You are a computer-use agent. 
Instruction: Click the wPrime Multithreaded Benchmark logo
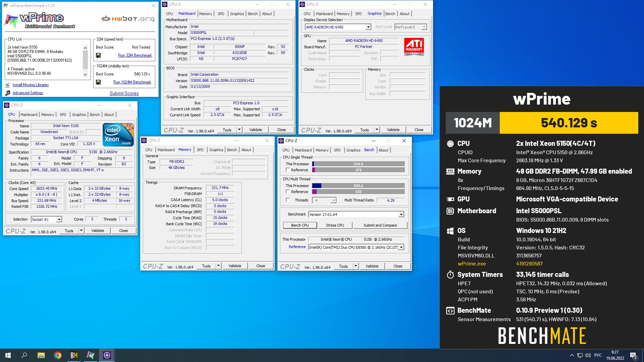tap(40, 21)
